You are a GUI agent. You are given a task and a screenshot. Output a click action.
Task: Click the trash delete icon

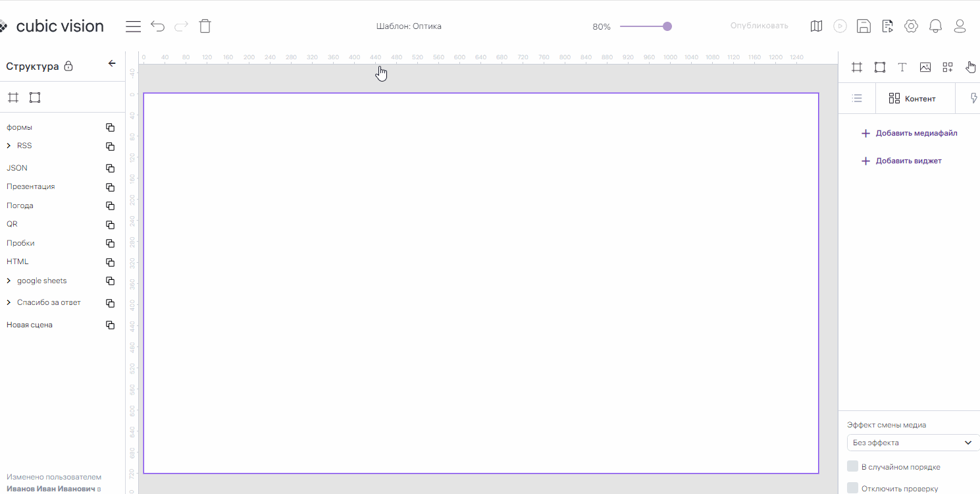205,26
